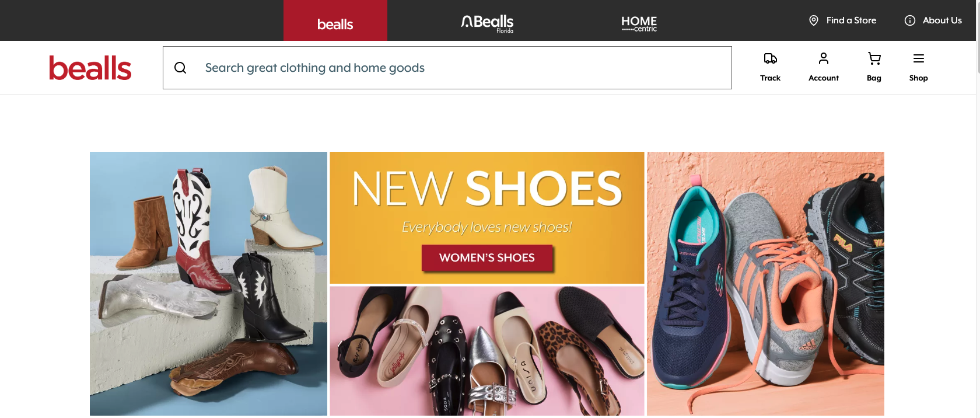Screen dimensions: 980x418
Task: Select the red bealls store tab
Action: click(335, 20)
